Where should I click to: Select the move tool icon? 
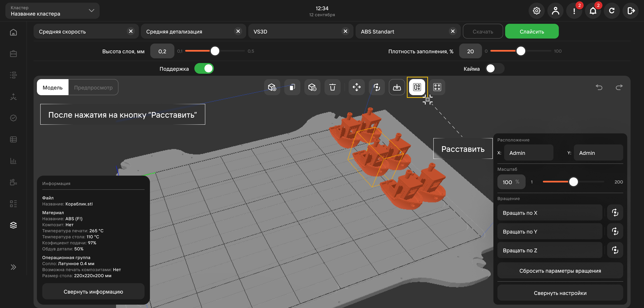tap(357, 87)
